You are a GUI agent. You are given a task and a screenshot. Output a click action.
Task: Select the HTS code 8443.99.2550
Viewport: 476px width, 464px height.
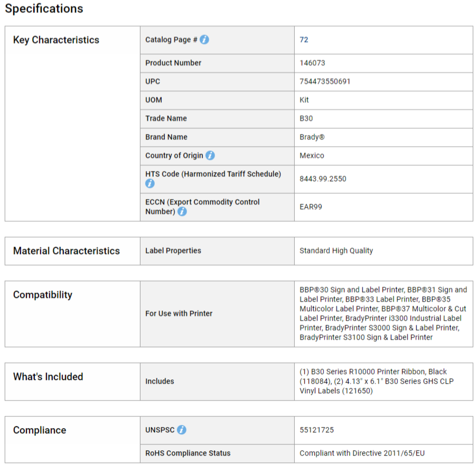[323, 179]
